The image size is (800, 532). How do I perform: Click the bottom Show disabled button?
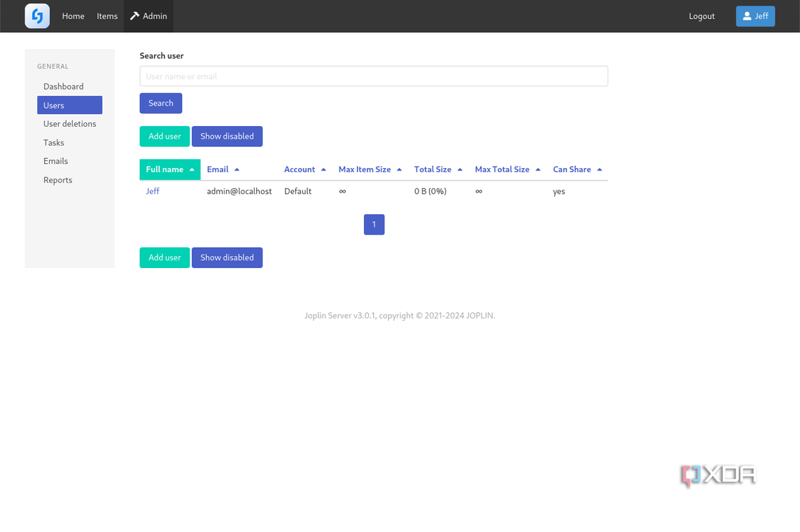(x=227, y=258)
